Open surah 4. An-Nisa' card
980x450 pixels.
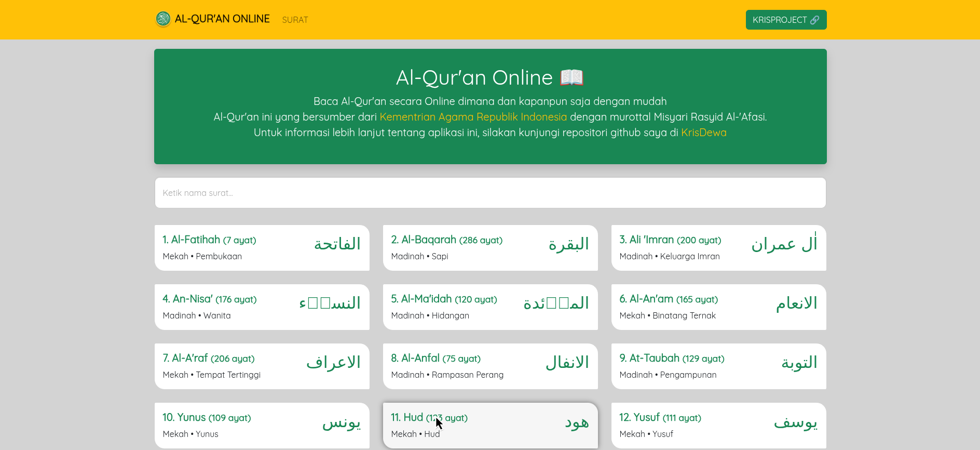coord(262,307)
